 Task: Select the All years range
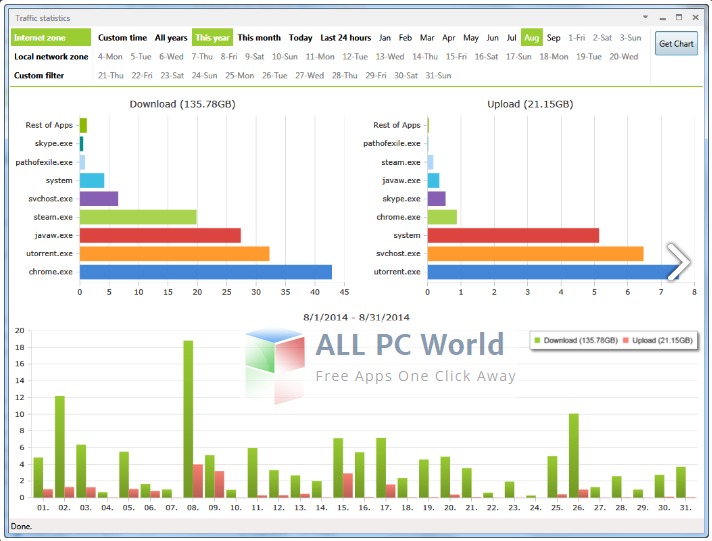171,38
